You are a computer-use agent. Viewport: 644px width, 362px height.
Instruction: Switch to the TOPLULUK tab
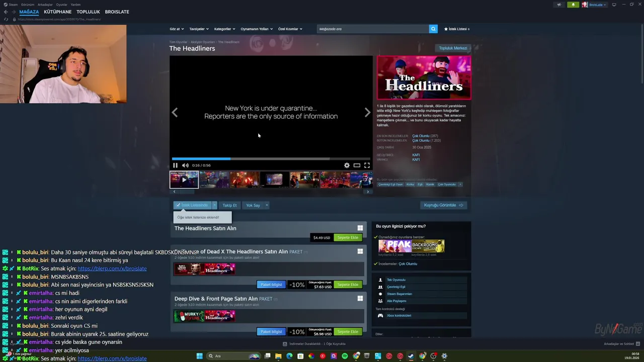tap(88, 12)
